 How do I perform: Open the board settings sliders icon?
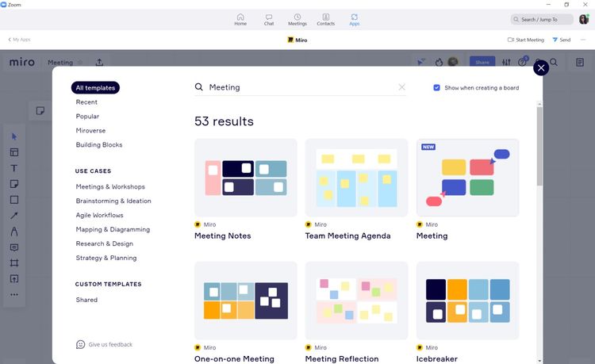click(506, 62)
